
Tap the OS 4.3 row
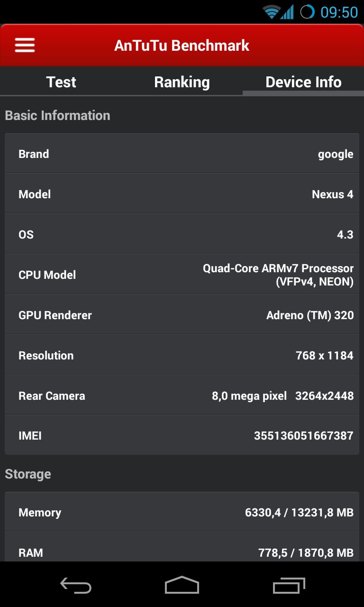point(182,234)
